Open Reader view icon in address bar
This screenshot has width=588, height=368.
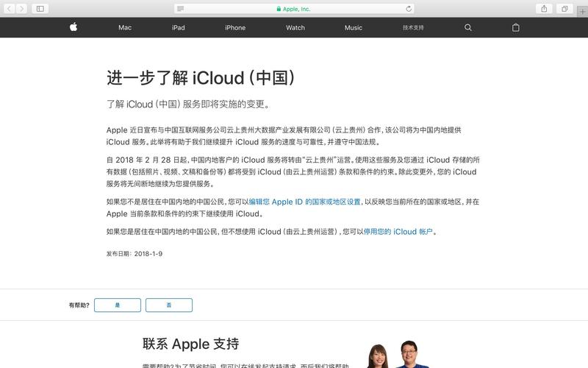click(x=180, y=9)
